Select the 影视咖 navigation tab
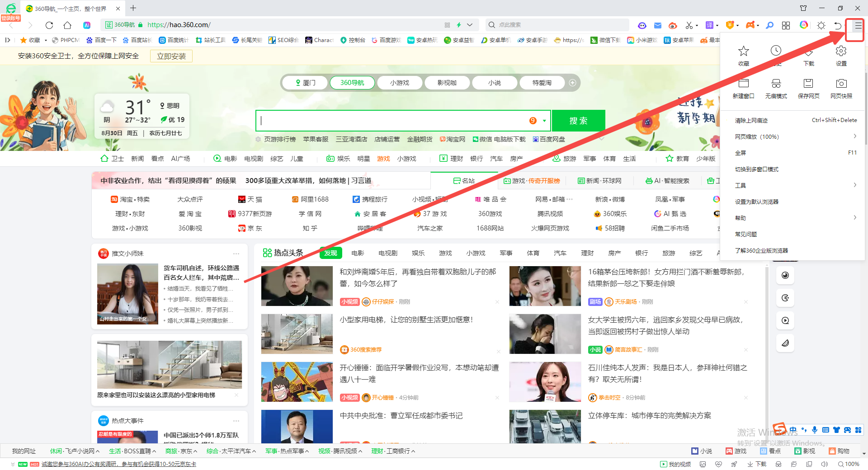This screenshot has width=868, height=470. pos(447,83)
